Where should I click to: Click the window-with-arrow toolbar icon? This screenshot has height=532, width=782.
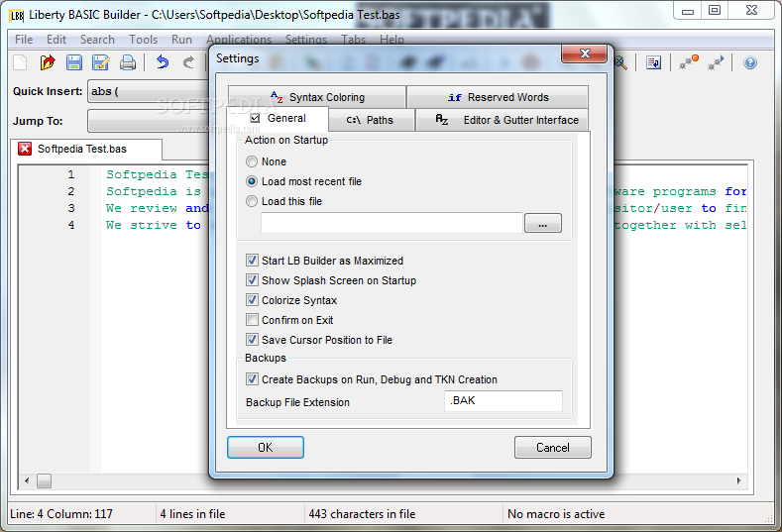653,62
